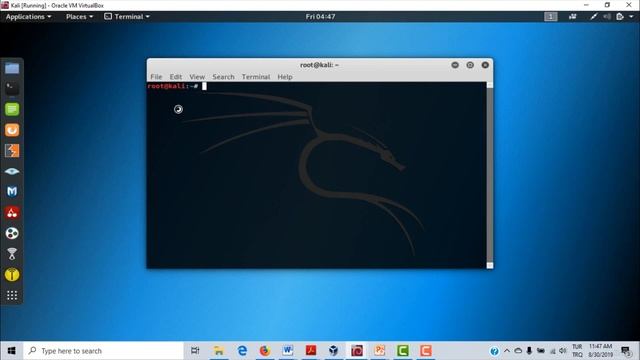
Task: Click the Windows search box
Action: [104, 351]
